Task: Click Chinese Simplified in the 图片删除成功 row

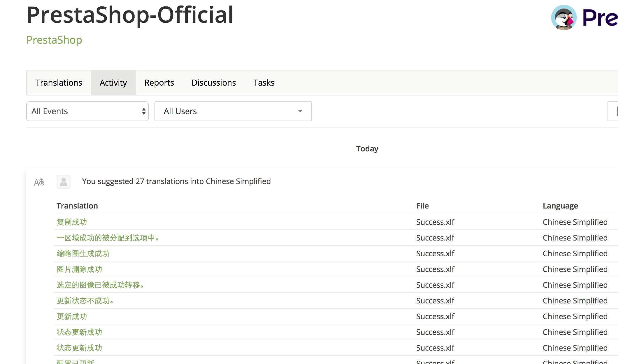Action: pyautogui.click(x=575, y=269)
